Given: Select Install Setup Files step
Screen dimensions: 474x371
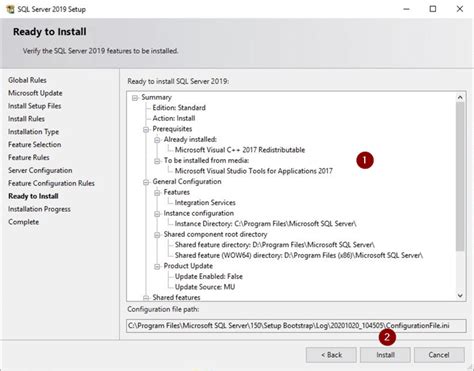Looking at the screenshot, I should [34, 106].
